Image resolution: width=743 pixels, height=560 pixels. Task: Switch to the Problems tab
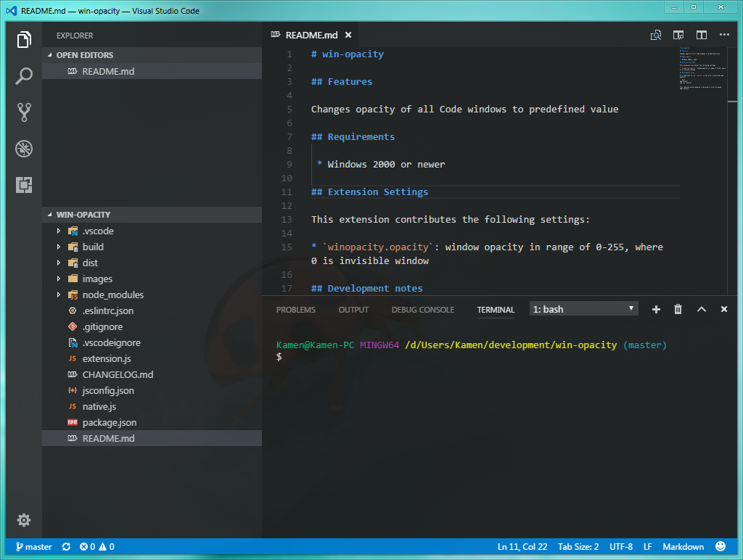[x=296, y=310]
